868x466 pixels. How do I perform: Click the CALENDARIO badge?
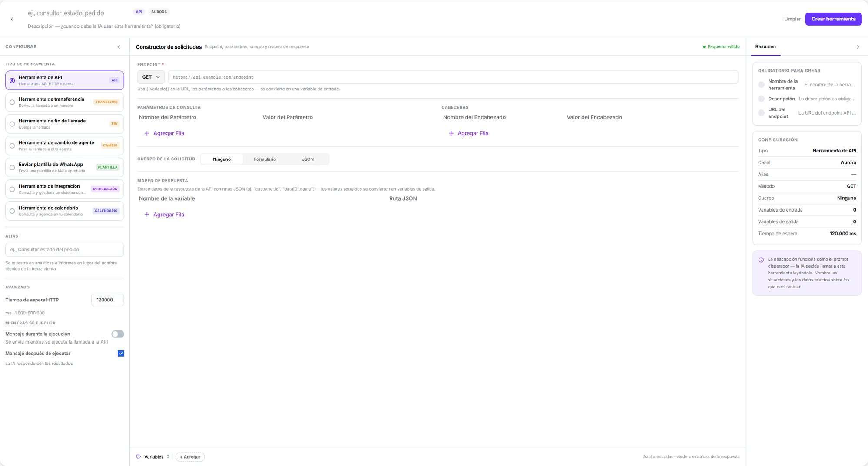coord(106,211)
